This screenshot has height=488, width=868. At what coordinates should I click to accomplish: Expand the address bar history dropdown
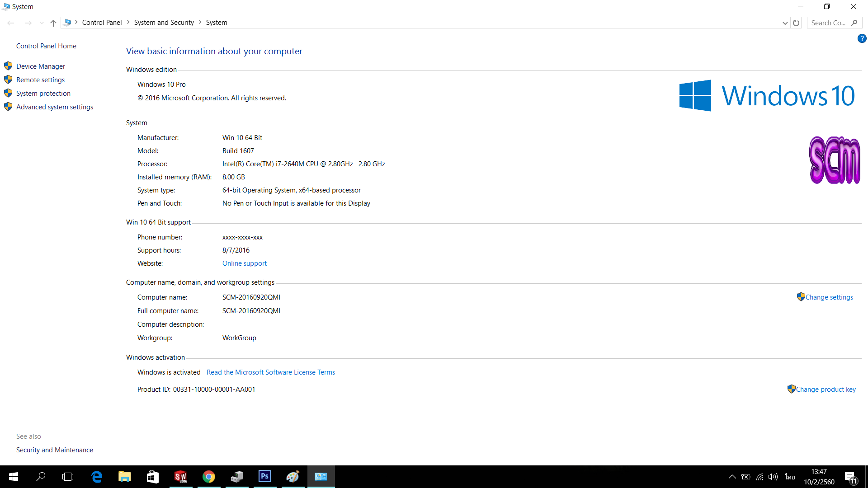point(785,23)
